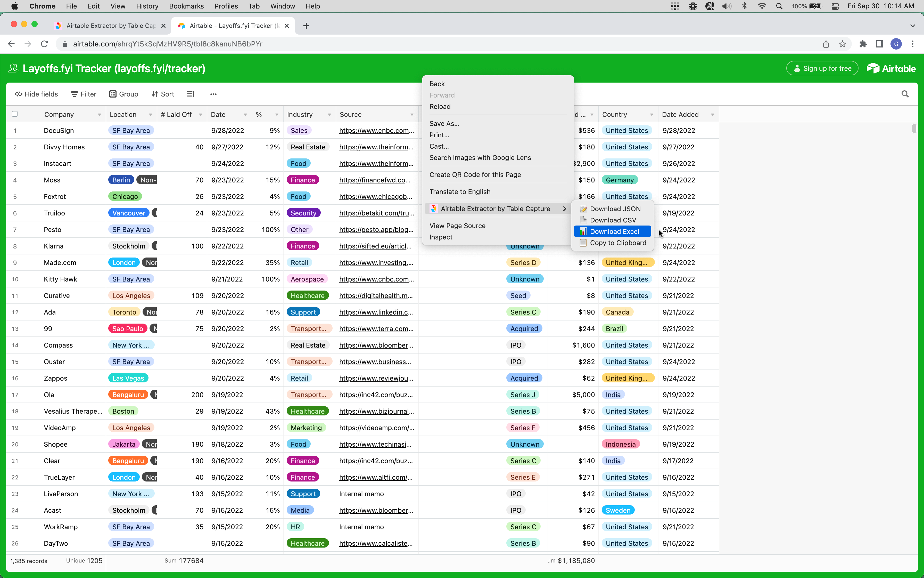Select Translate to English
Screen dimensions: 924x578
click(498, 191)
